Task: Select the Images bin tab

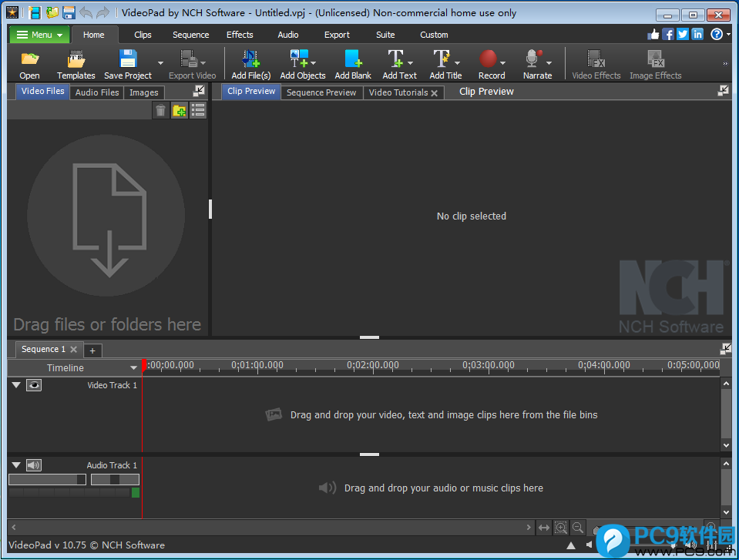Action: click(x=144, y=92)
